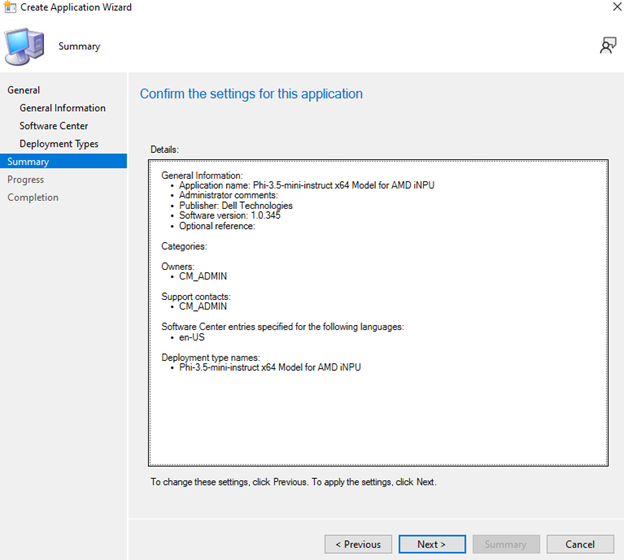Click the Completion step in the sidebar
Image resolution: width=624 pixels, height=560 pixels.
tap(33, 198)
